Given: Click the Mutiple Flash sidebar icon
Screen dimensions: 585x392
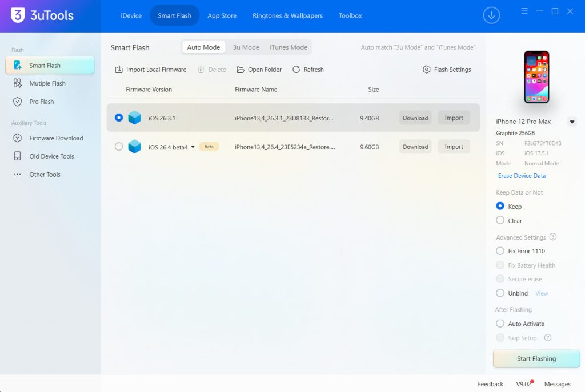Looking at the screenshot, I should 18,83.
